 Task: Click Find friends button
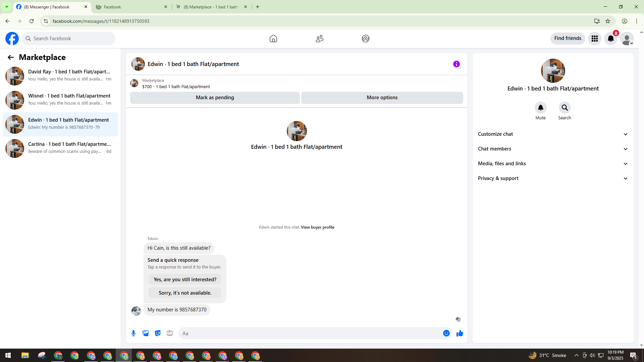pos(568,39)
